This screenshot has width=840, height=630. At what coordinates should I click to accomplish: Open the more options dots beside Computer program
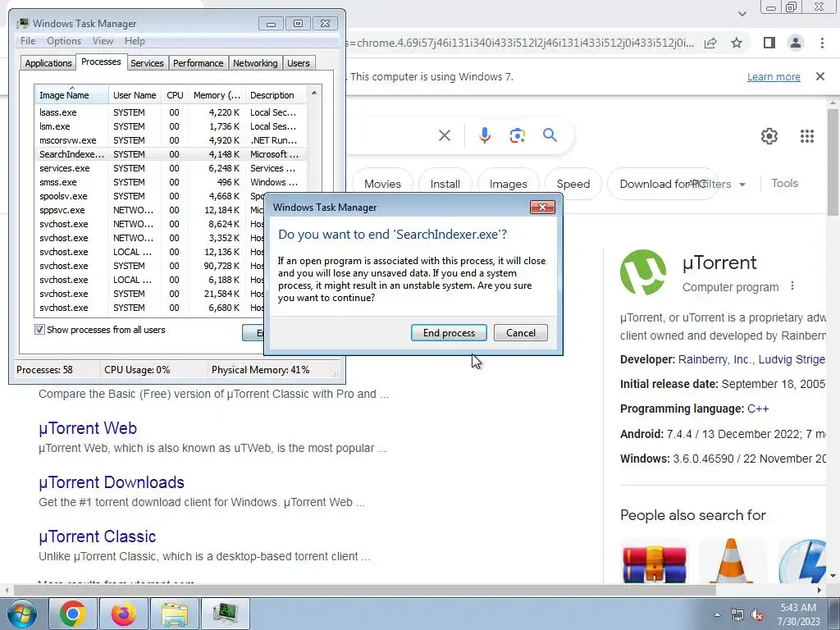[x=792, y=286]
